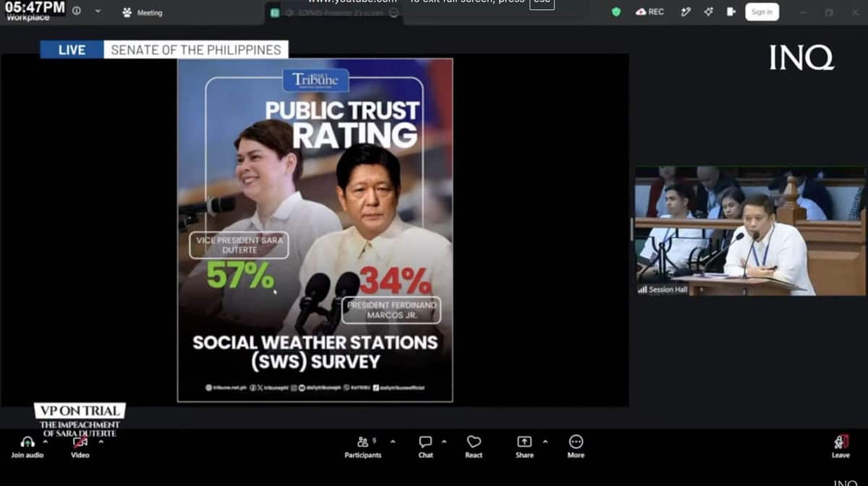Click the SENATE OF THE PHILIPPINES banner
Image resolution: width=868 pixels, height=486 pixels.
click(196, 50)
